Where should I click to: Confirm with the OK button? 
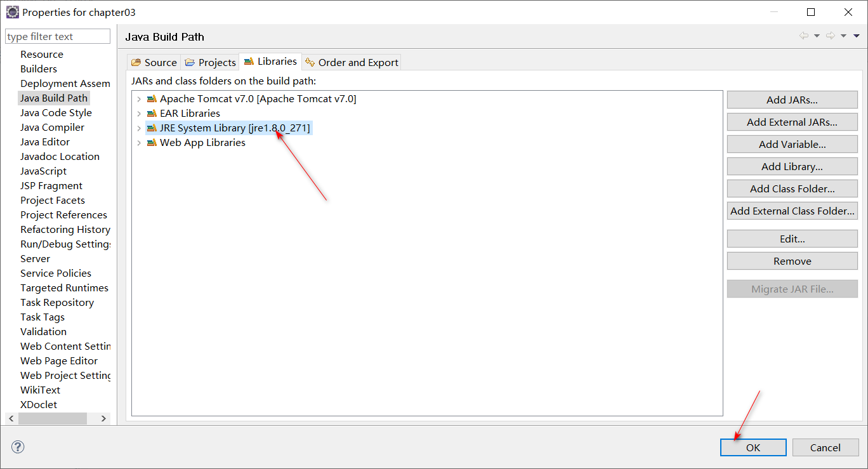(753, 447)
